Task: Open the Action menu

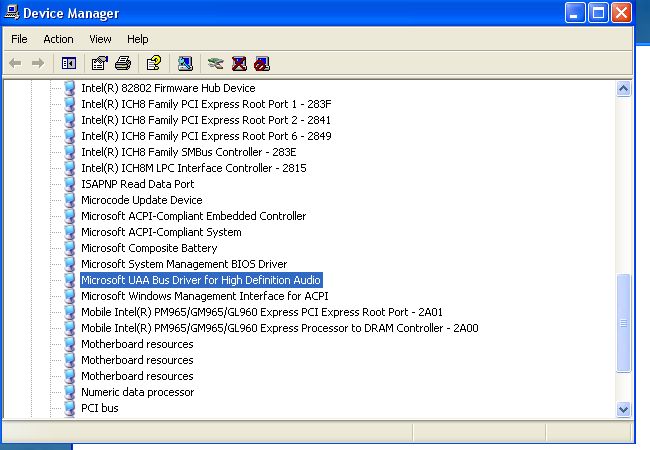Action: (58, 39)
